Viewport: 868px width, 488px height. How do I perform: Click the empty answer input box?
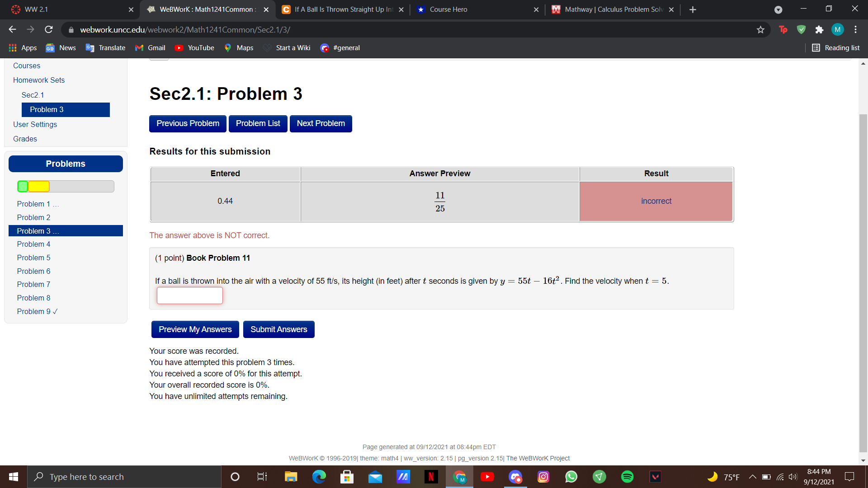tap(189, 295)
